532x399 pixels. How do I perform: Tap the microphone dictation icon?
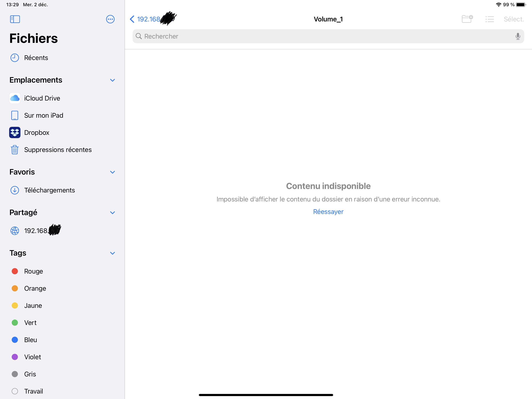click(518, 36)
